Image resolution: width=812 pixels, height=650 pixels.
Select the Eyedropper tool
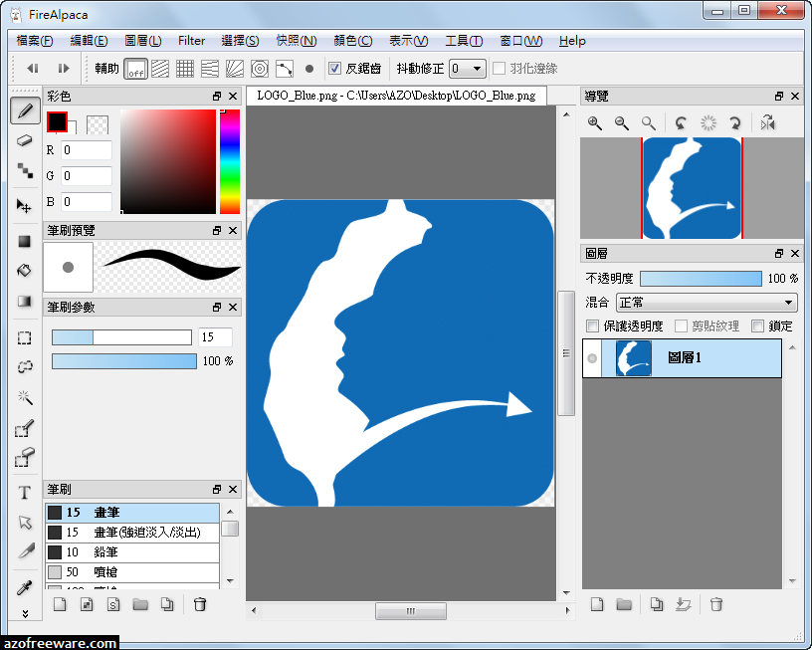tap(25, 588)
